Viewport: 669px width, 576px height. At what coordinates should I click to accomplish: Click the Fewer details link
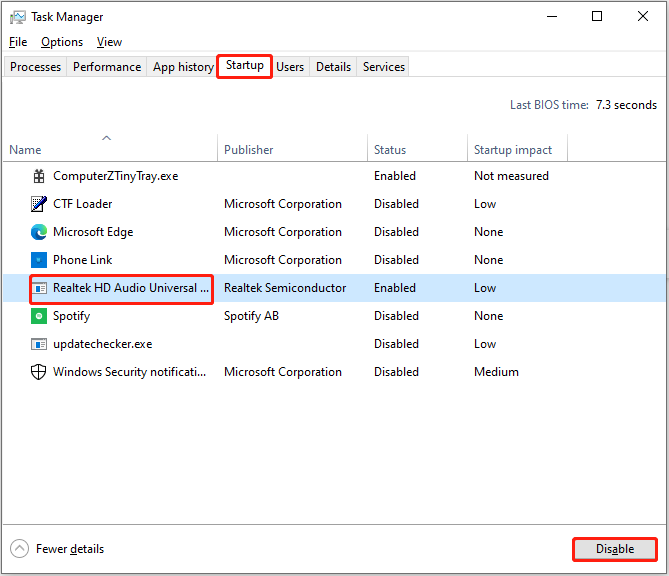70,549
